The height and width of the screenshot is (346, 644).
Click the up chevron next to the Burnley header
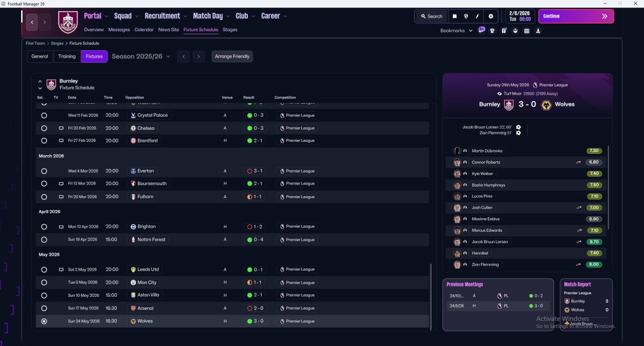40,81
